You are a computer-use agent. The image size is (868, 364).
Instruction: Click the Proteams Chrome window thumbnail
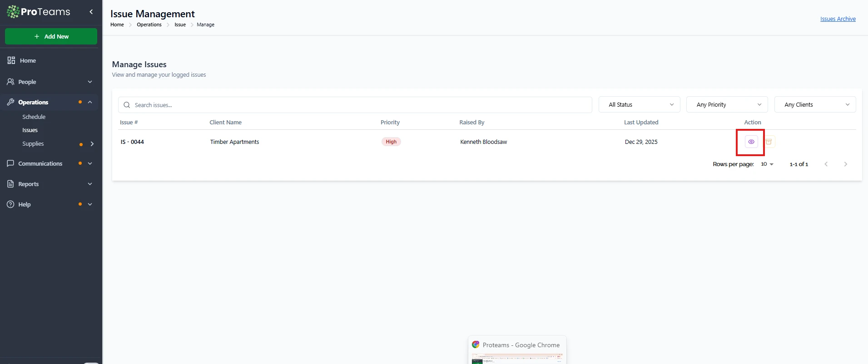pyautogui.click(x=517, y=352)
